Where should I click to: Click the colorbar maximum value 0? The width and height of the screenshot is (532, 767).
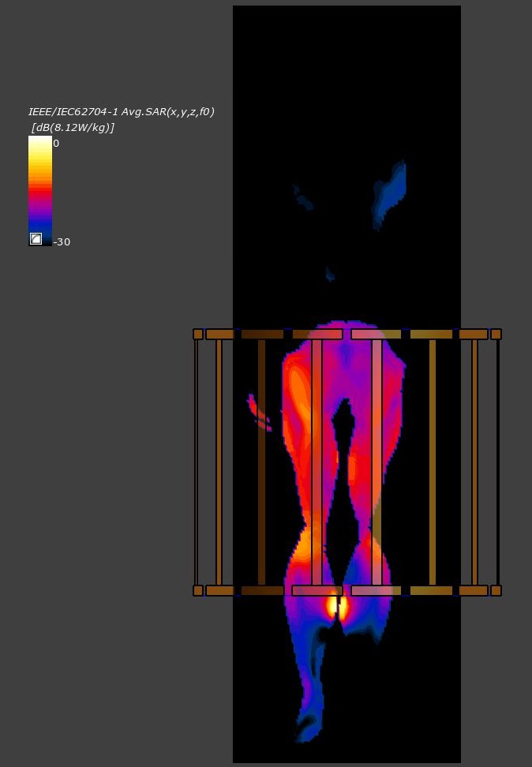[x=56, y=144]
